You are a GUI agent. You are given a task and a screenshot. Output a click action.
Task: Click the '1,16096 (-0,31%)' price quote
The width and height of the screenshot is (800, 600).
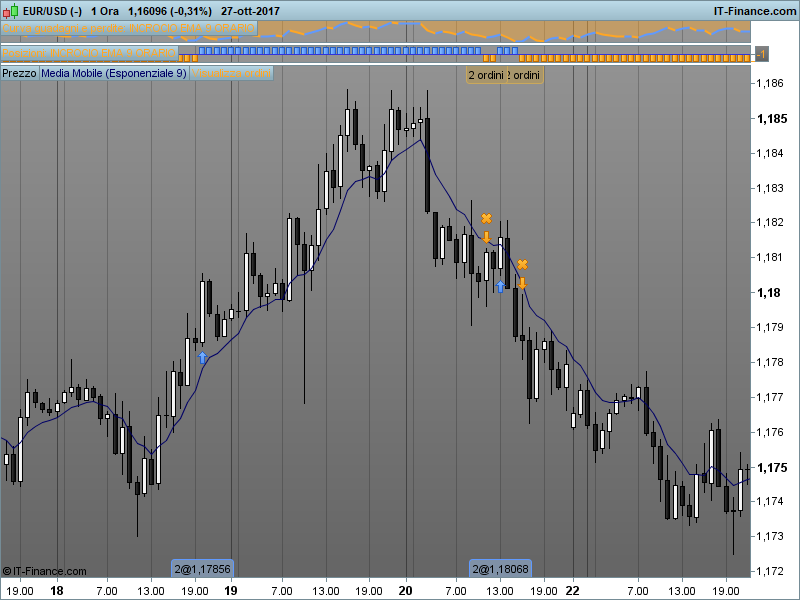pyautogui.click(x=170, y=11)
